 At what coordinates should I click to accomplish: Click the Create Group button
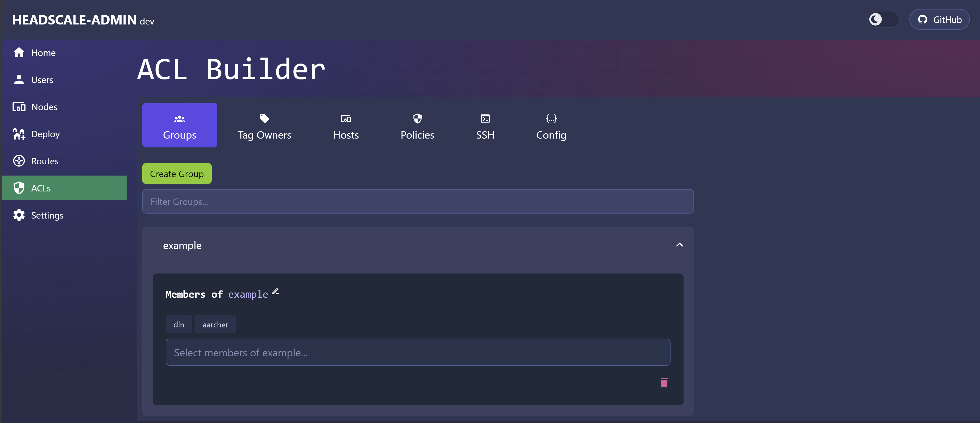pos(177,174)
